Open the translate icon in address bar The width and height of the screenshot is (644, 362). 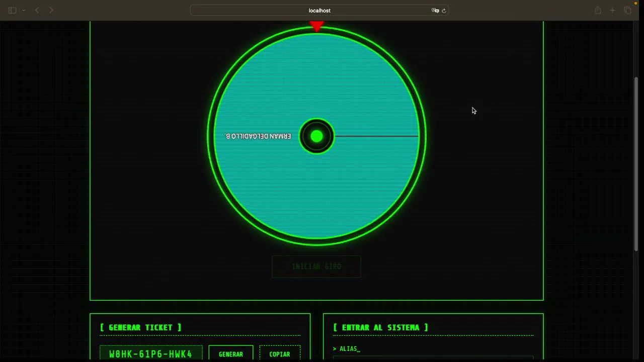point(435,10)
